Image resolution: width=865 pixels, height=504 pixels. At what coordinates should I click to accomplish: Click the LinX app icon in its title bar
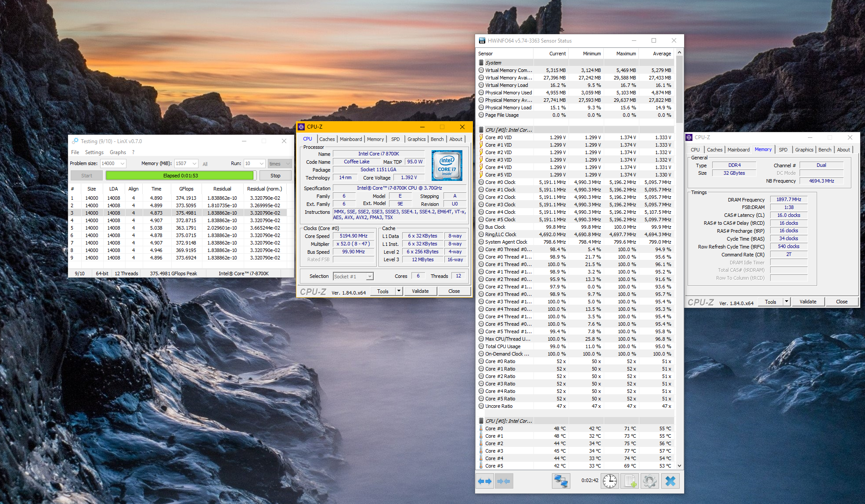click(x=75, y=141)
